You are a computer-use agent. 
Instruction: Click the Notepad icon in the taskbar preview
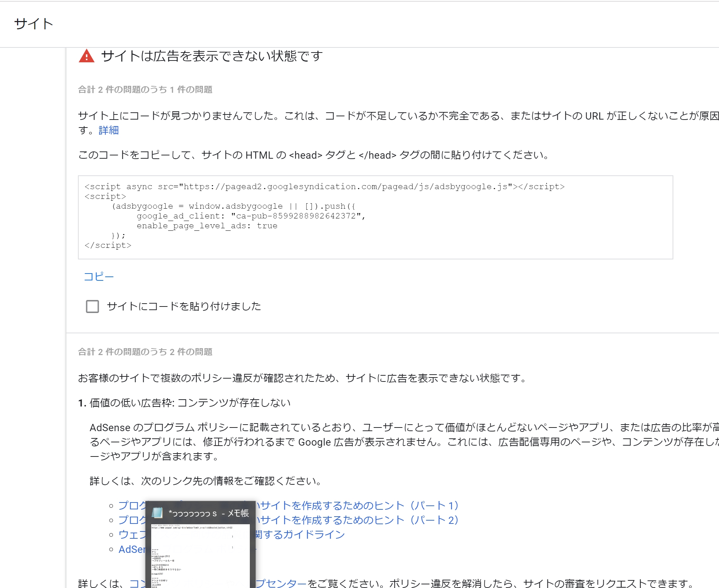[x=157, y=513]
